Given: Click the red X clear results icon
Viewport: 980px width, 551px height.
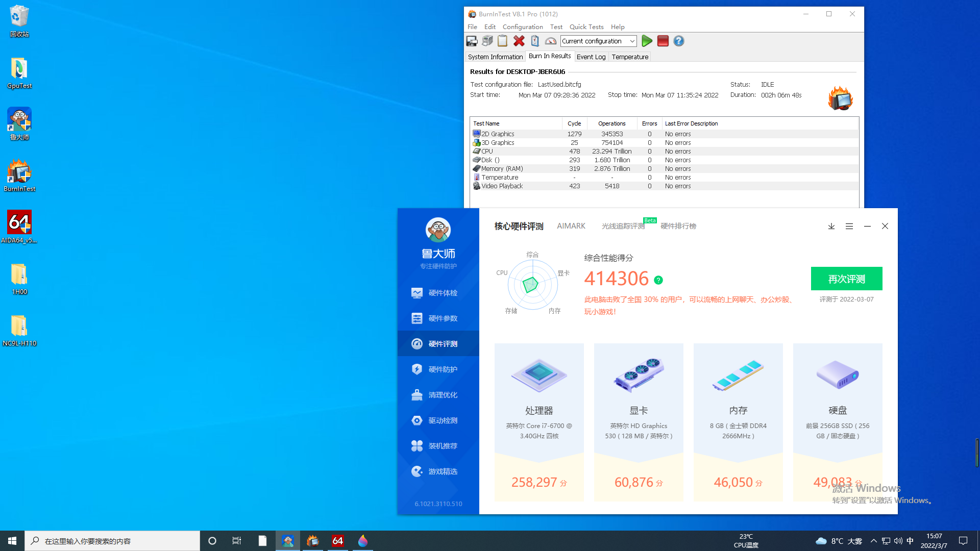Looking at the screenshot, I should 519,41.
